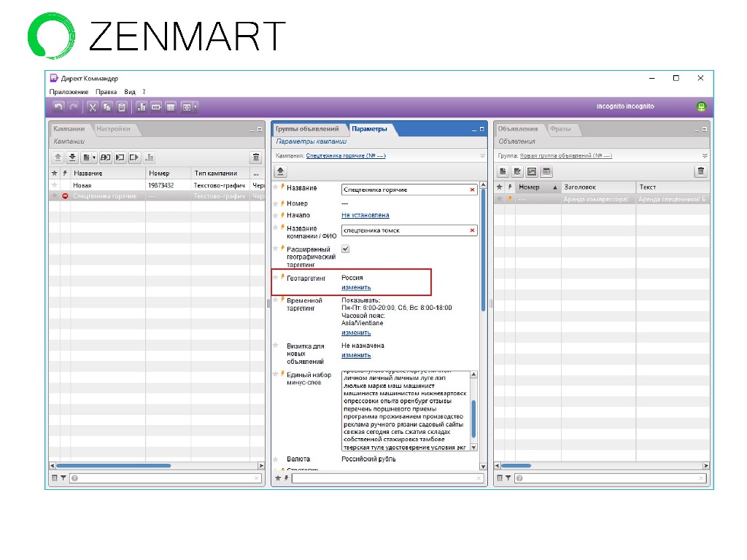Click the export campaigns icon, sixth in the Campaigns toolbar
The height and width of the screenshot is (560, 747).
point(134,157)
